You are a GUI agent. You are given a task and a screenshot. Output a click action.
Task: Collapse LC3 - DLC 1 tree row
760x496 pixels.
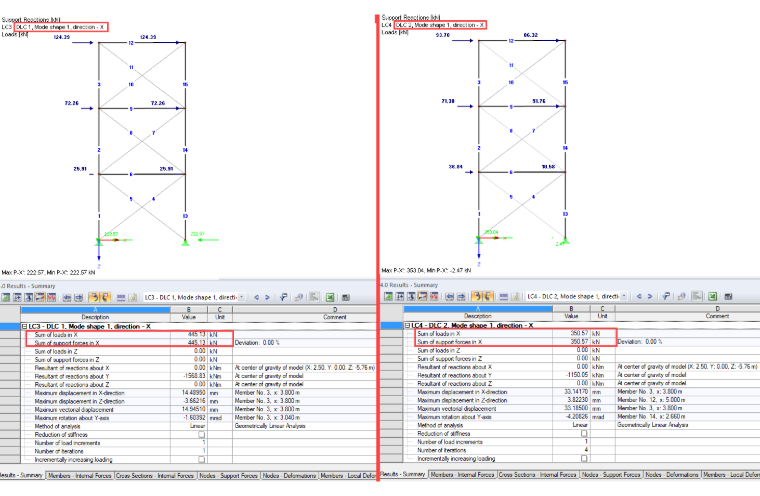[x=24, y=326]
